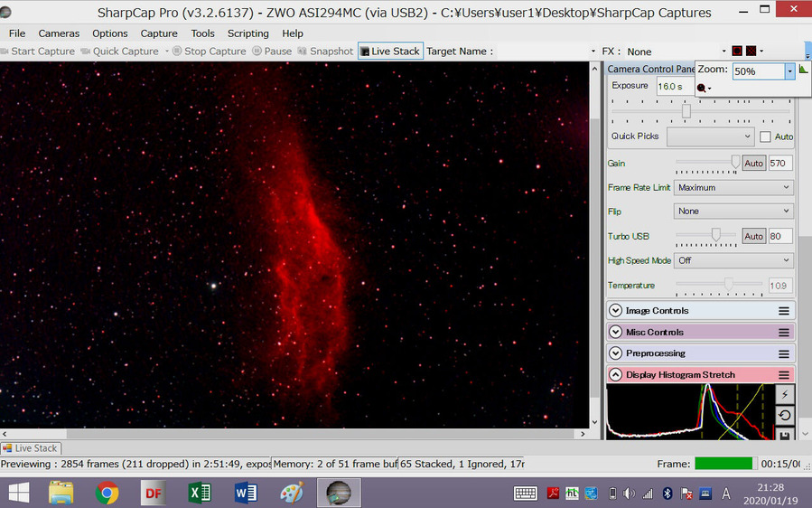This screenshot has width=812, height=508.
Task: Click the focus assistant magnifier icon
Action: coord(701,88)
